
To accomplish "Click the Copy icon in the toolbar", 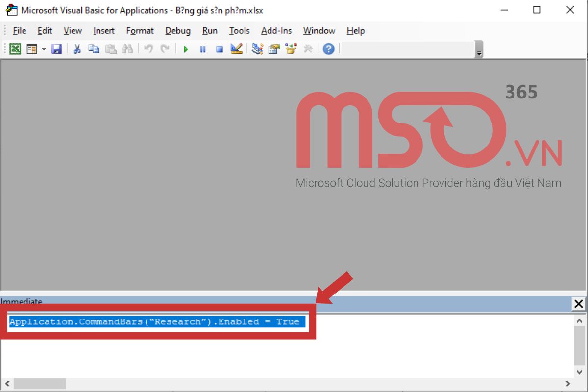I will click(x=94, y=49).
